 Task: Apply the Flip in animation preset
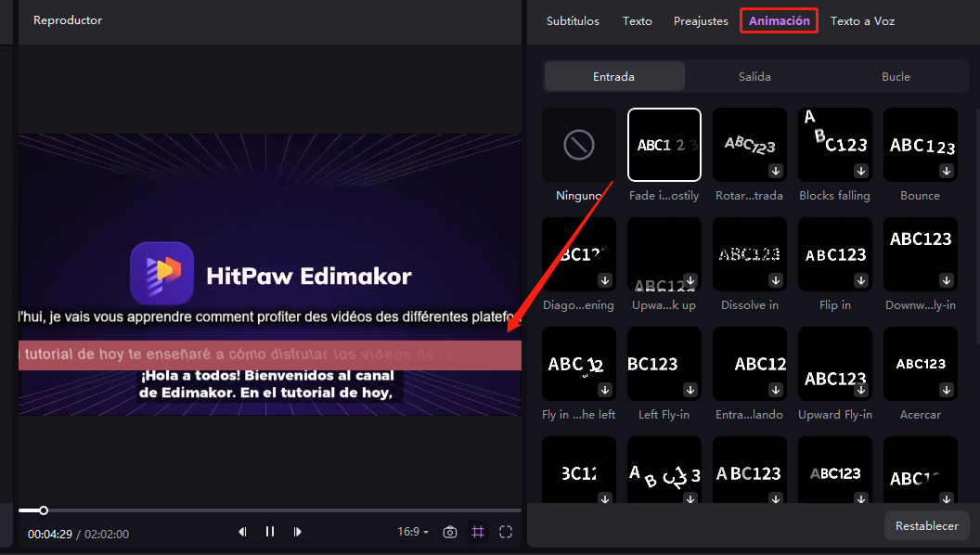834,254
